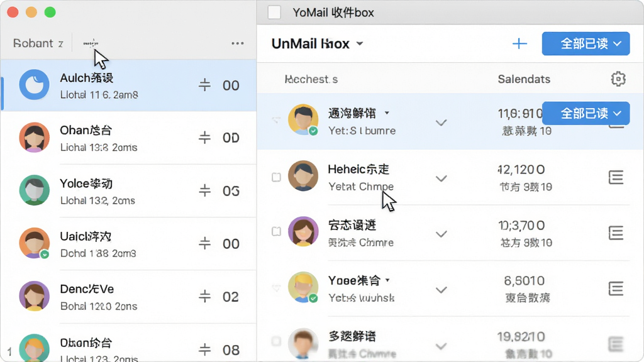Click the avatar in the highlighted mail row
This screenshot has height=362, width=644.
point(303,119)
